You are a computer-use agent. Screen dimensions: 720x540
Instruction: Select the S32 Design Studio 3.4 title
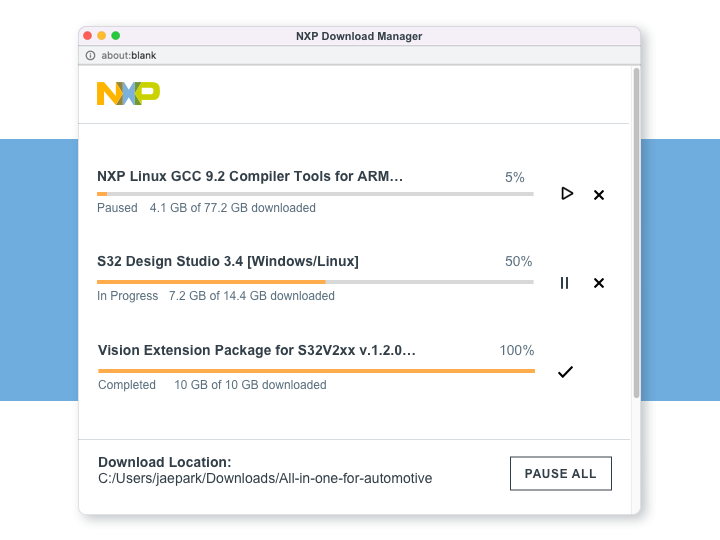pos(228,262)
